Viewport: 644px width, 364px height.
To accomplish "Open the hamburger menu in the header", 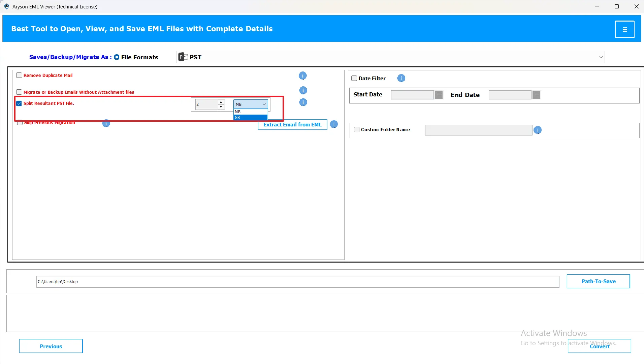I will 624,29.
